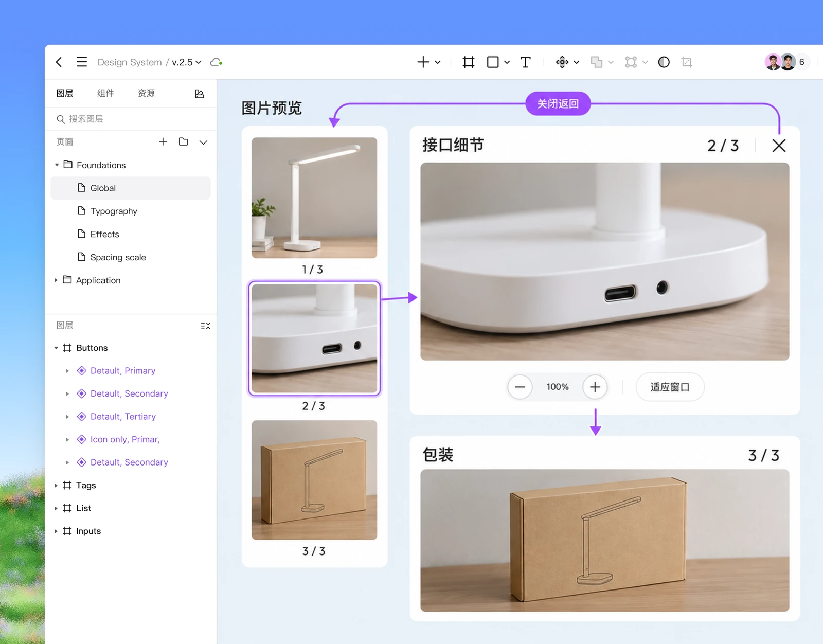Expand the Application folder
The height and width of the screenshot is (644, 823).
tap(56, 280)
